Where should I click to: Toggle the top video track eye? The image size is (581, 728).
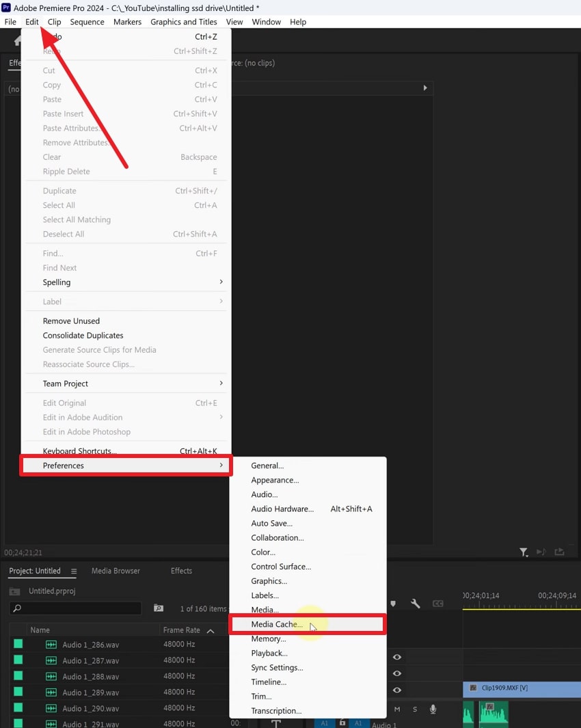pyautogui.click(x=397, y=657)
